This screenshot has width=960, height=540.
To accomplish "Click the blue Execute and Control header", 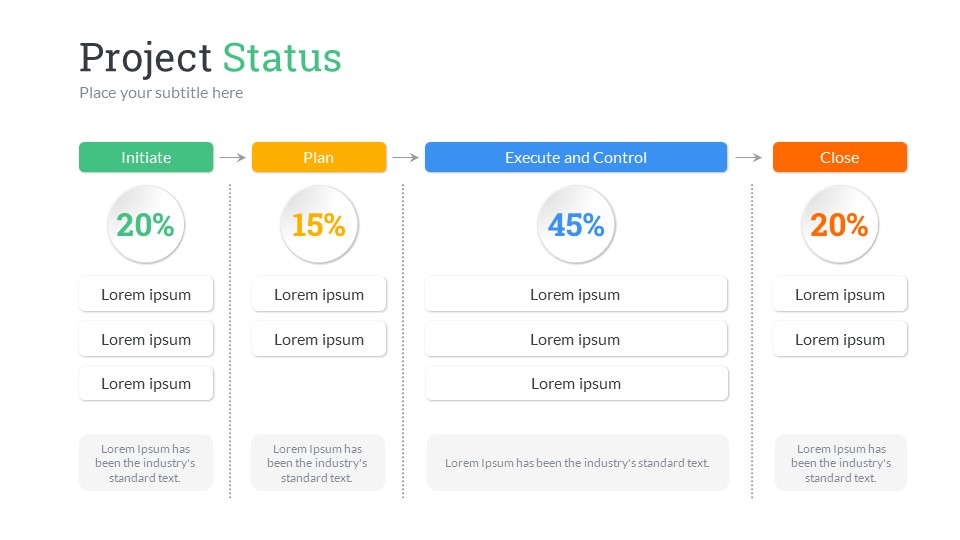I will pos(576,157).
